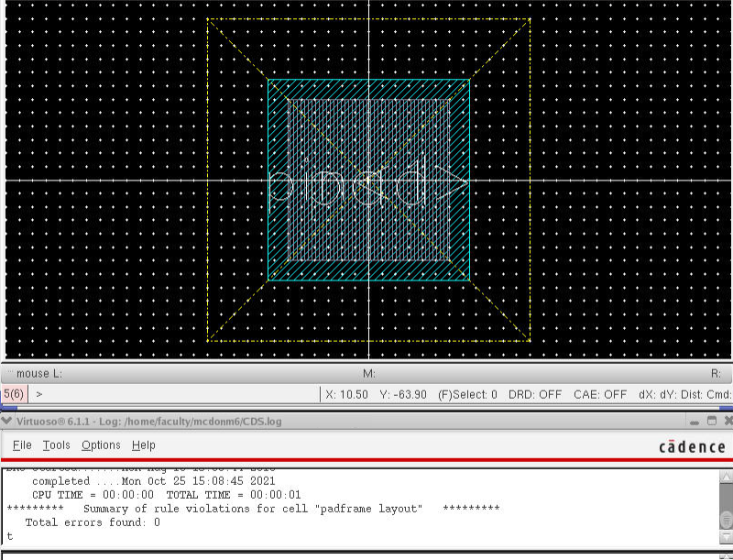
Task: Open the File menu in Log window
Action: (x=22, y=445)
